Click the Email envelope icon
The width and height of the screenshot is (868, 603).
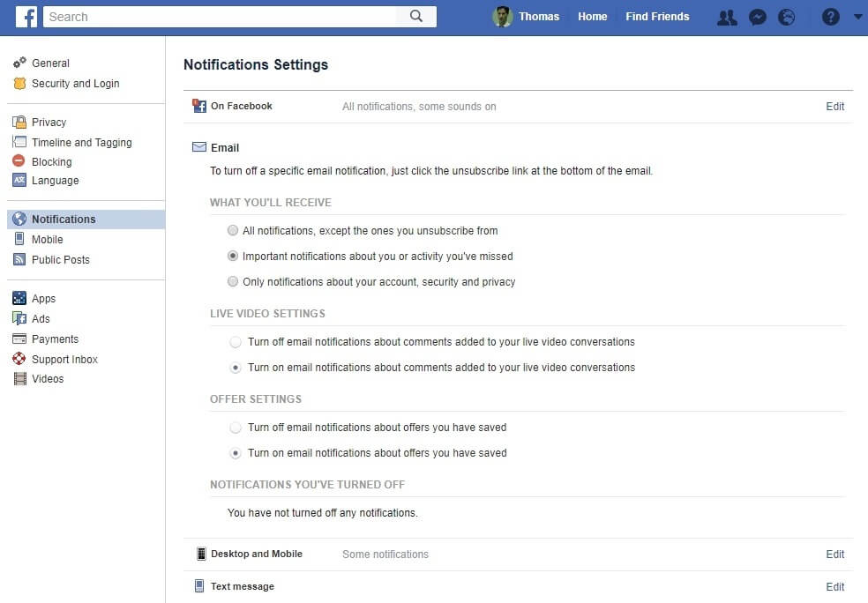pyautogui.click(x=199, y=146)
